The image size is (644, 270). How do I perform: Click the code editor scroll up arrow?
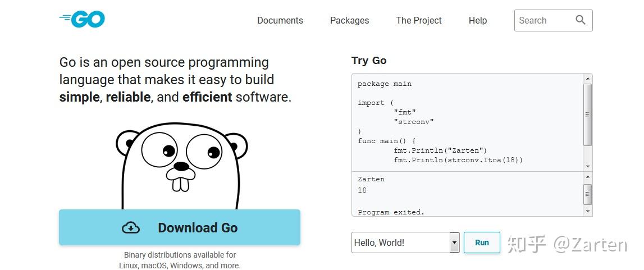588,79
